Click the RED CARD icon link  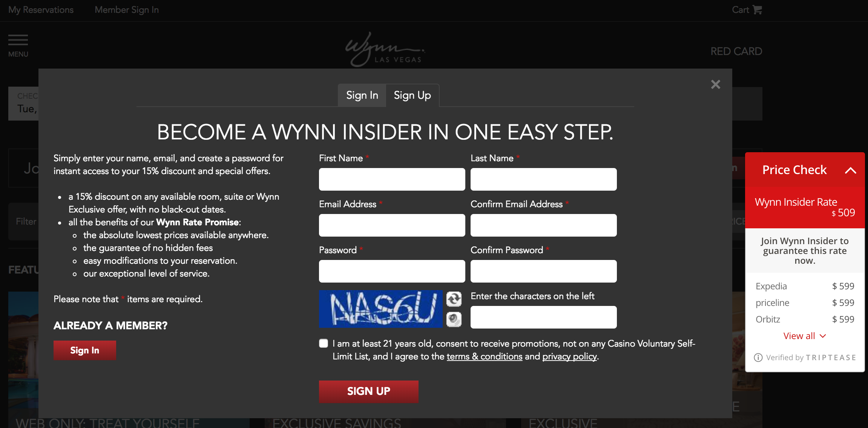click(x=736, y=51)
